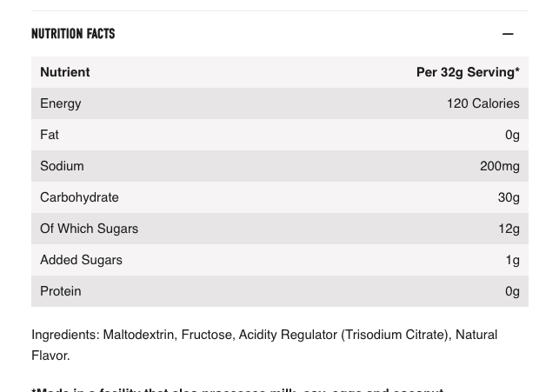Screen dimensions: 559x392
Task: Click the 30g carbohydrate value
Action: pyautogui.click(x=509, y=197)
